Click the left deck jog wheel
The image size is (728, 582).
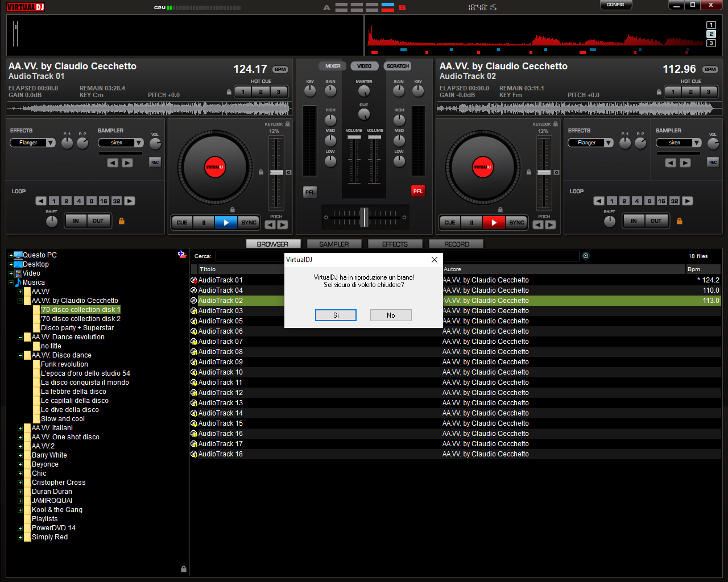coord(215,167)
